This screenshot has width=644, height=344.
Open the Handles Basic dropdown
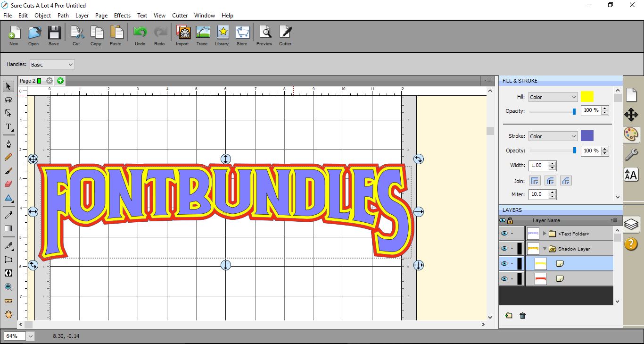tap(52, 65)
